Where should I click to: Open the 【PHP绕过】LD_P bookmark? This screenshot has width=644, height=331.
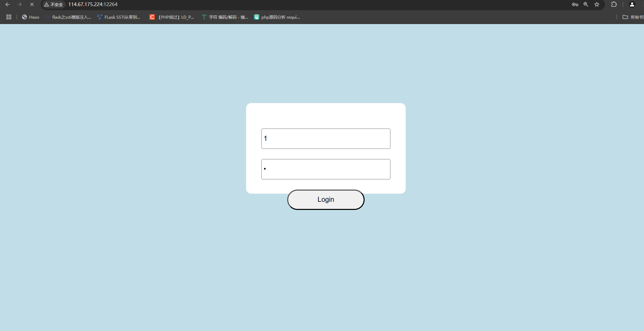pos(172,17)
